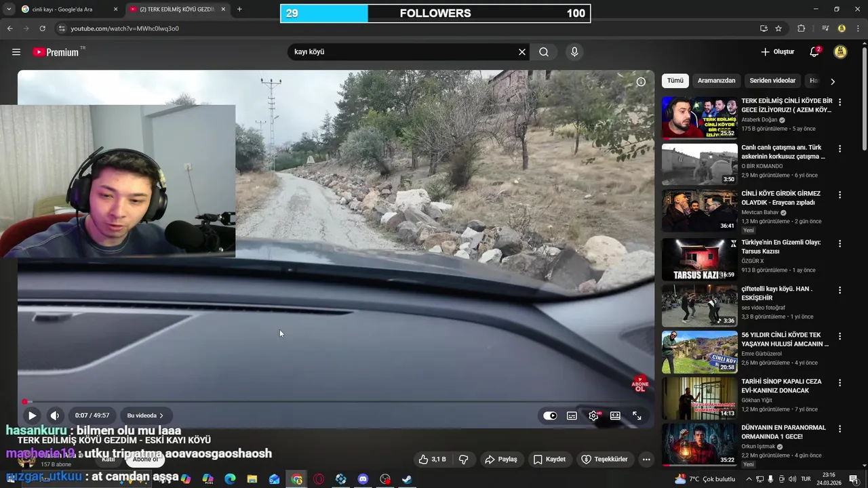
Task: Open Opera from the taskbar
Action: click(319, 479)
